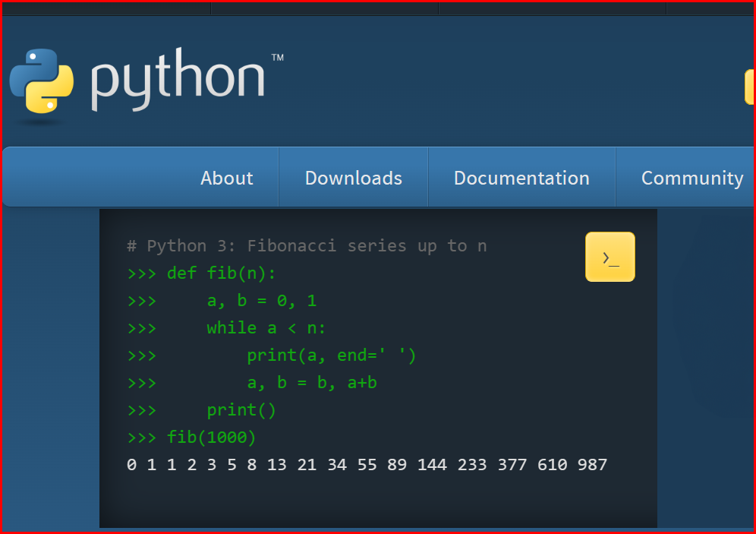The width and height of the screenshot is (756, 534).
Task: Click the Fibonacci output line starting with 0 1 1
Action: [367, 465]
